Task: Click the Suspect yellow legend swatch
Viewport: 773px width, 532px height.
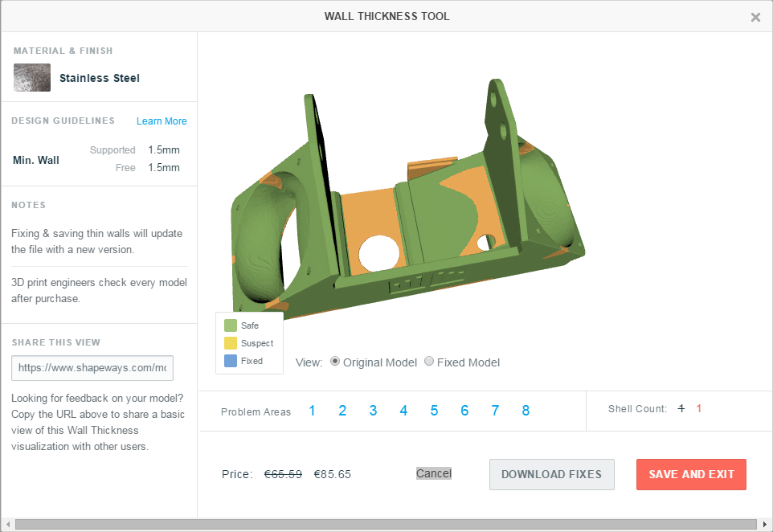Action: pyautogui.click(x=232, y=342)
